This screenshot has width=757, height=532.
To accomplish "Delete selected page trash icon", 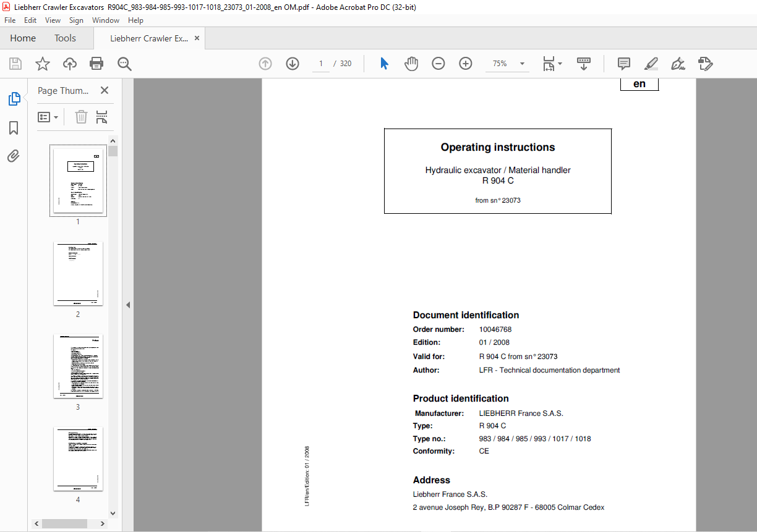I will pyautogui.click(x=81, y=117).
